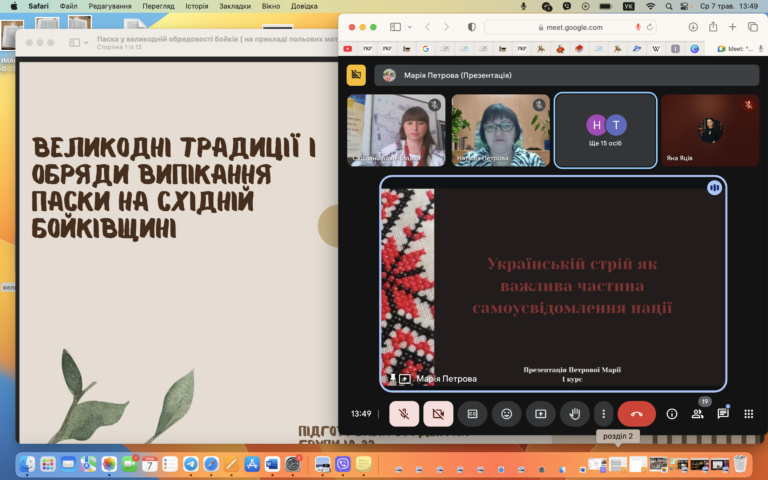Click the 'Ще 15 осіб' participants tile
This screenshot has width=768, height=480.
click(605, 130)
